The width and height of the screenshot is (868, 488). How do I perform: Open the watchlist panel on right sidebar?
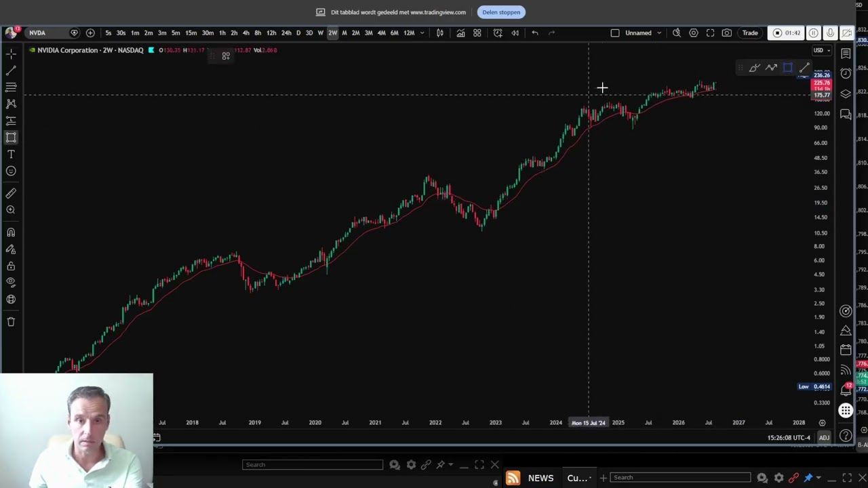[x=846, y=53]
